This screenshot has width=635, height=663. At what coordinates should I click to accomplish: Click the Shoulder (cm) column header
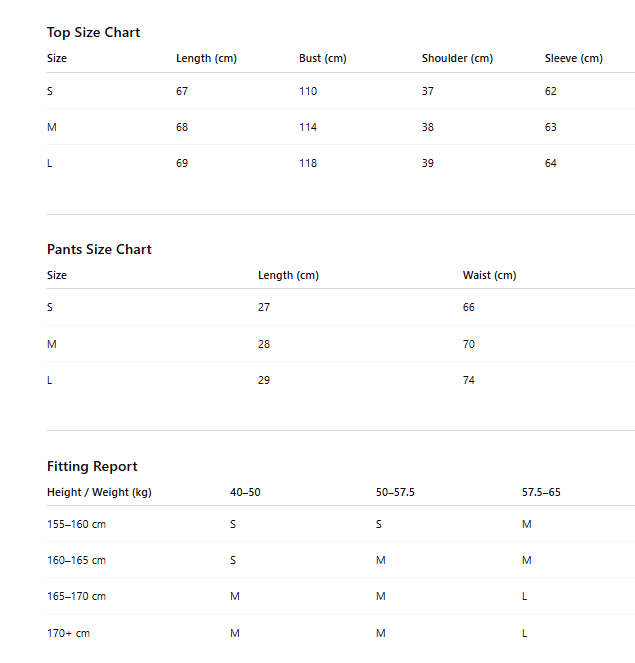coord(457,58)
